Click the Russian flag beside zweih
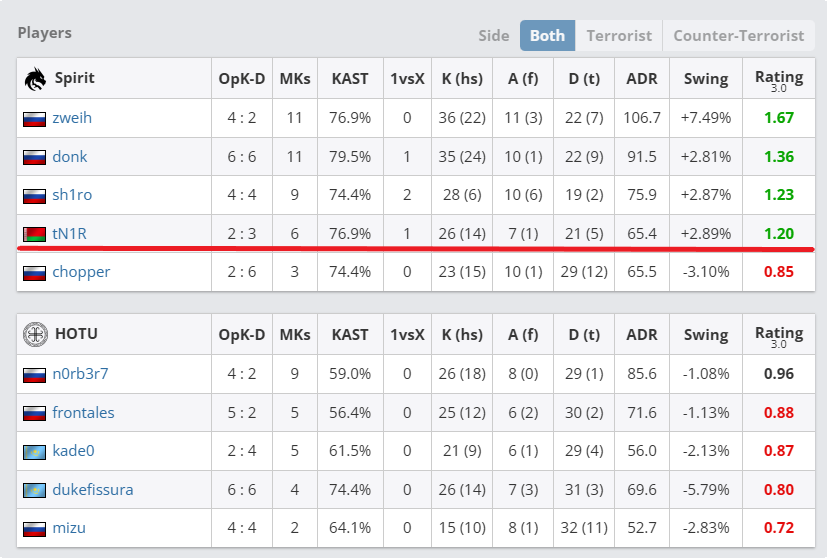The width and height of the screenshot is (827, 558). click(35, 118)
